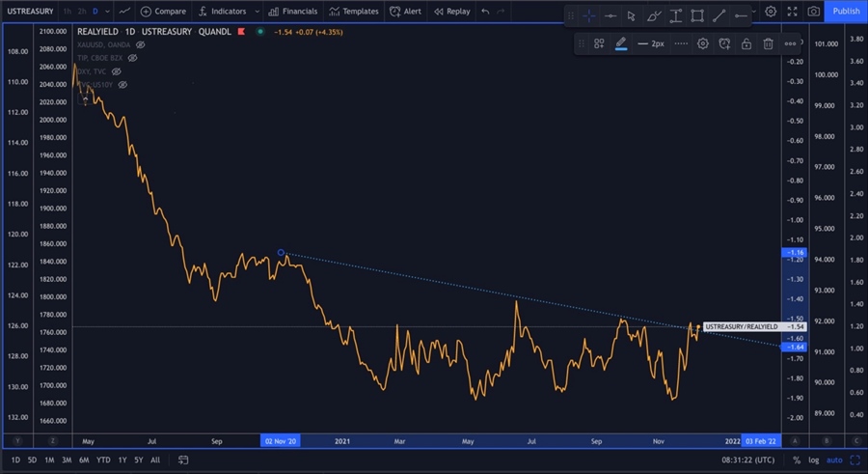Toggle log scale on price axis
This screenshot has height=474, width=868.
(814, 460)
